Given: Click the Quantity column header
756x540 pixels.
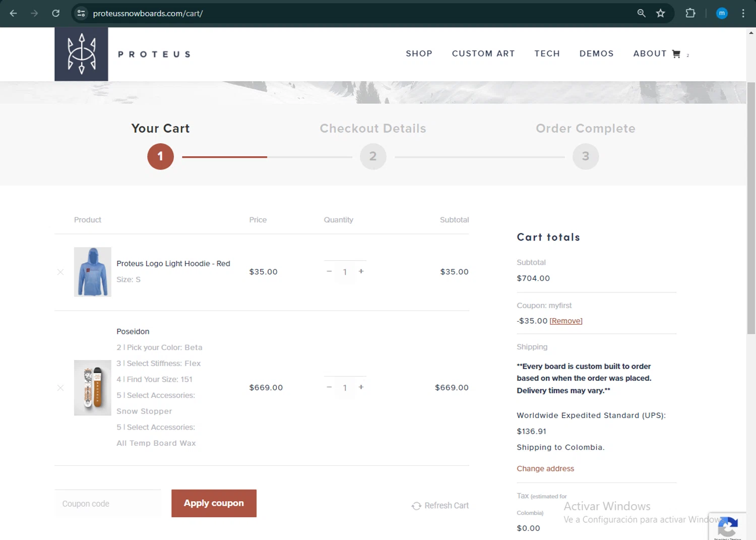Looking at the screenshot, I should click(x=338, y=220).
